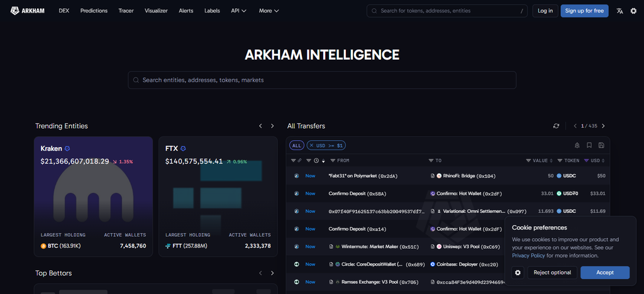Accept cookies

coord(605,273)
